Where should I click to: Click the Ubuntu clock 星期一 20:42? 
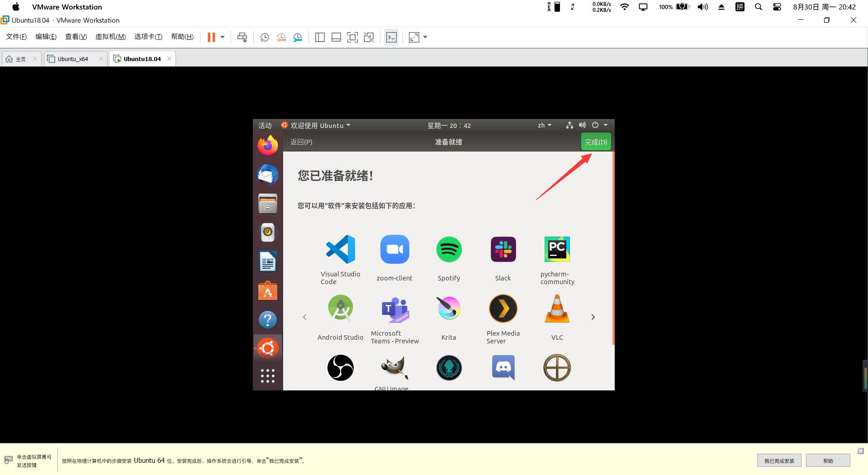[449, 125]
